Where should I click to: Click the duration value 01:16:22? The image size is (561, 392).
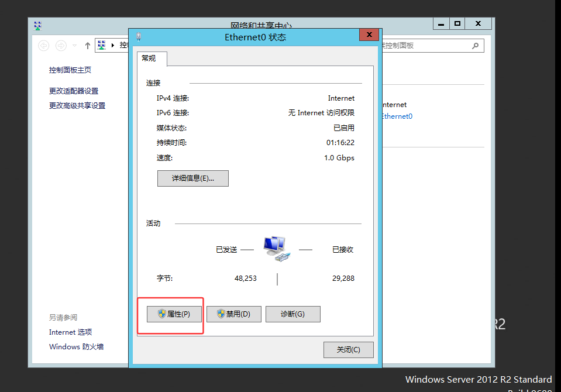[340, 143]
